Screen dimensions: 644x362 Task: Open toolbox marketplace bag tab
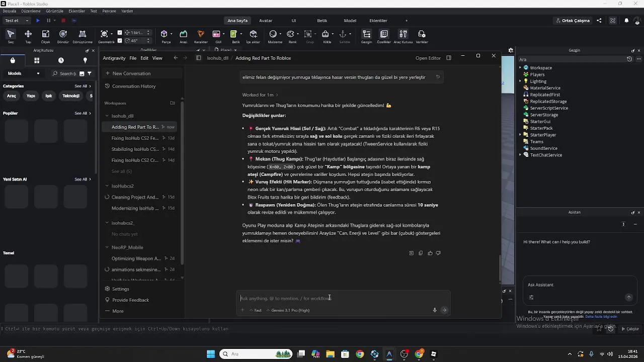tap(13, 60)
